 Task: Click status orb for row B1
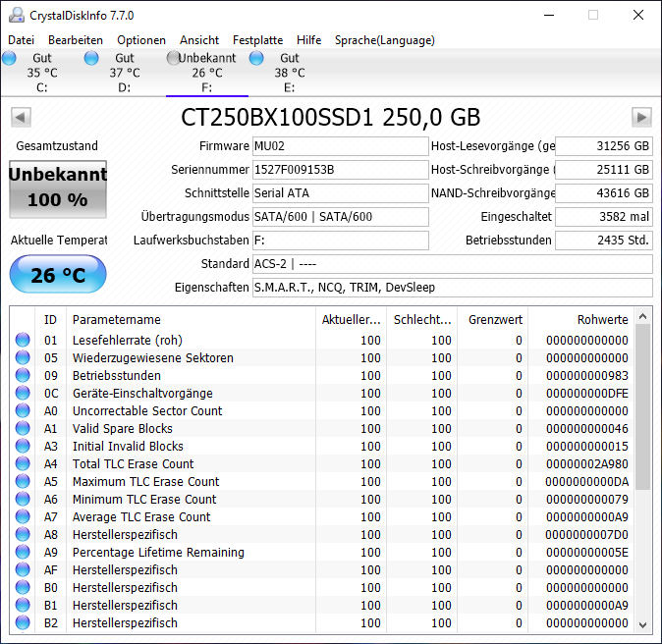pos(23,605)
